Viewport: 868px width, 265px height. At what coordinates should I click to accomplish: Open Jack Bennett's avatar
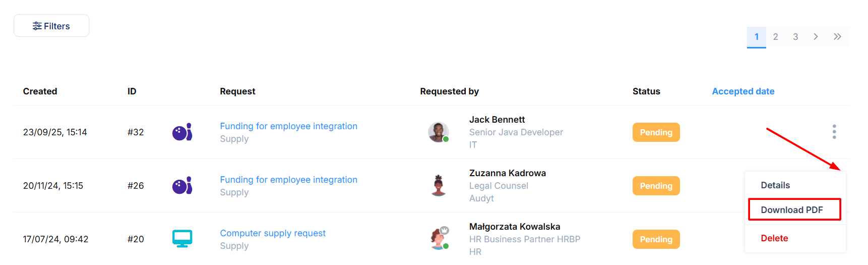pyautogui.click(x=438, y=132)
